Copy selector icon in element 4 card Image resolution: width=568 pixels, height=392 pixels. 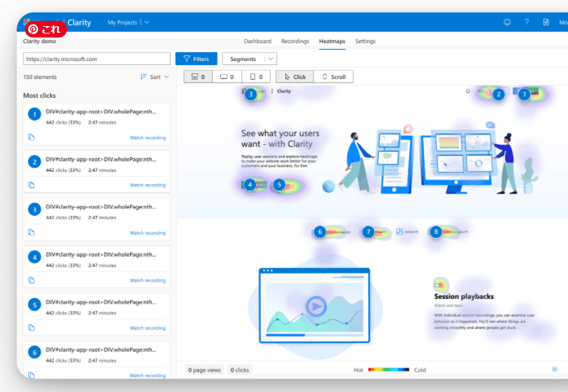(x=31, y=280)
